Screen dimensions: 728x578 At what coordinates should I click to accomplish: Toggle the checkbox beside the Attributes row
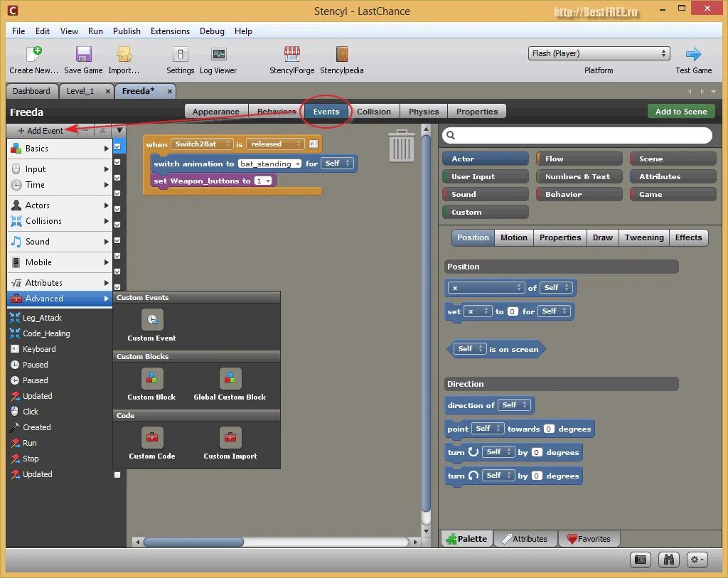pyautogui.click(x=117, y=287)
